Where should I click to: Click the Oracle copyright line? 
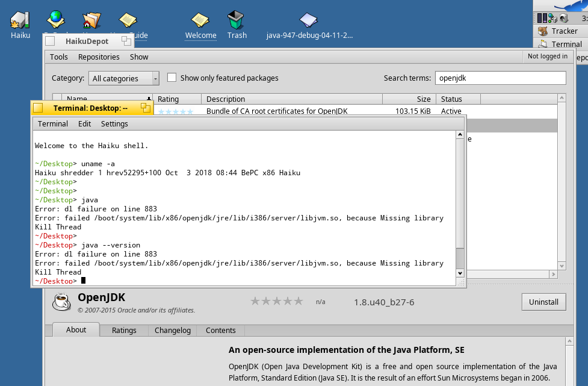(x=137, y=310)
